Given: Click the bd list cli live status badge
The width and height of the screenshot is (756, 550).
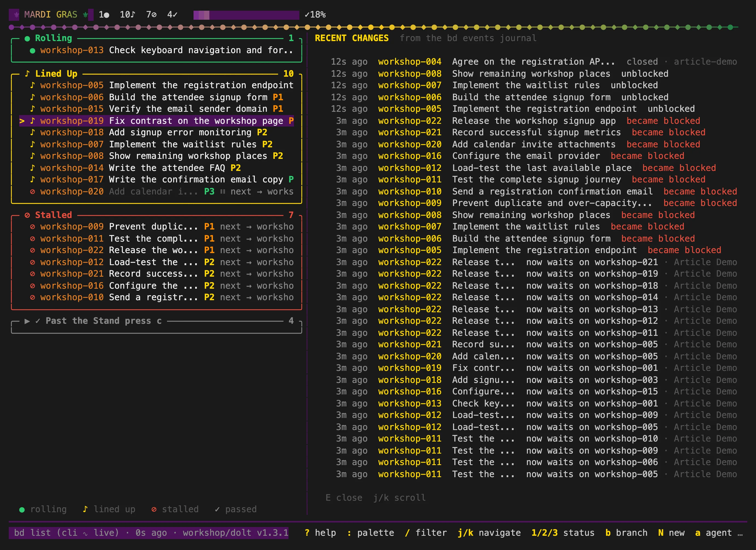Looking at the screenshot, I should coord(149,533).
